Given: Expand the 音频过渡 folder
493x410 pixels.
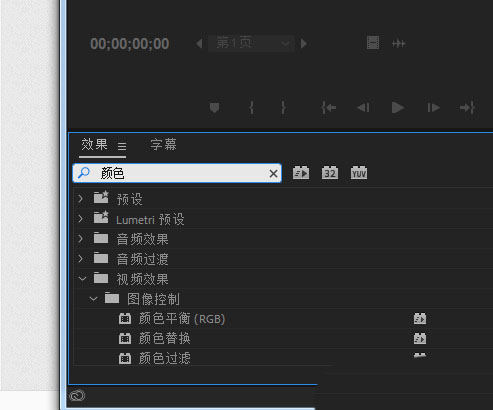Looking at the screenshot, I should (80, 258).
